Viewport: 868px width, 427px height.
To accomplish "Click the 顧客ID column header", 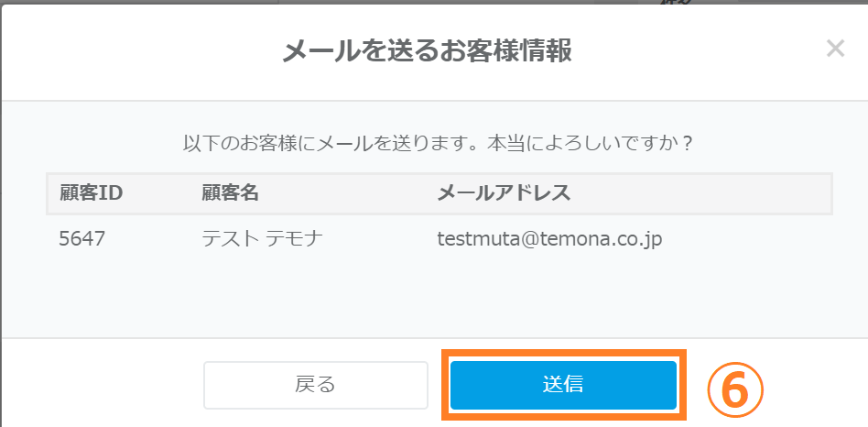I will tap(91, 193).
